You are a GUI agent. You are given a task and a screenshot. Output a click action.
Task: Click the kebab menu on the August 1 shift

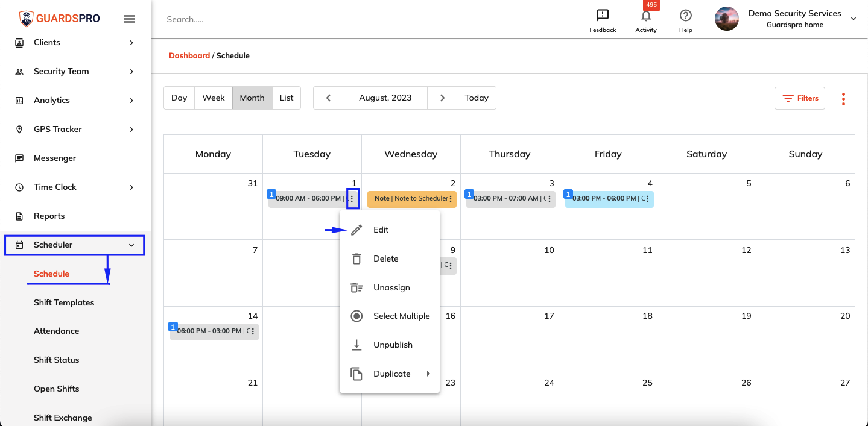tap(352, 199)
